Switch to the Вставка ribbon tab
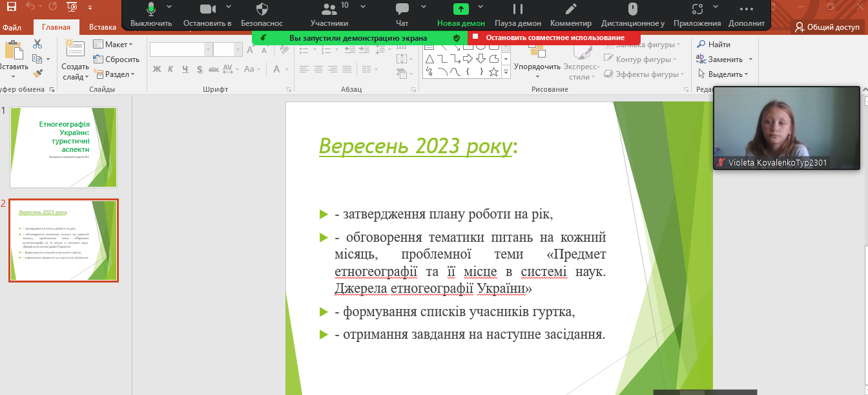The image size is (868, 395). [x=103, y=27]
